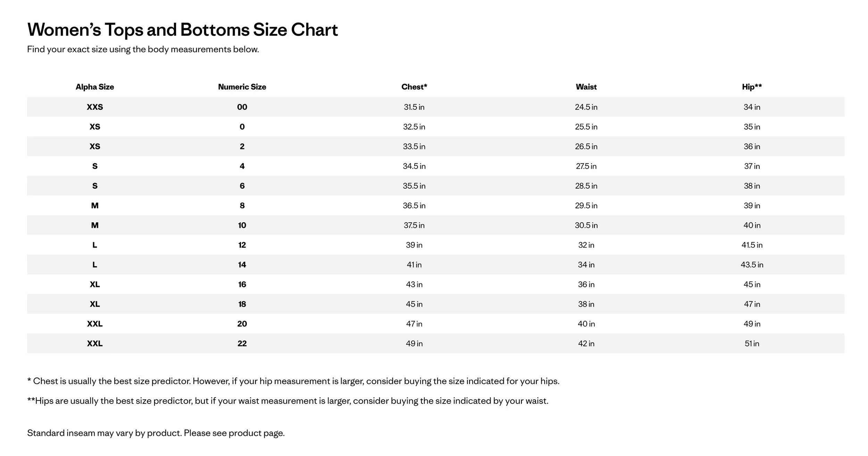
Task: Select the XXS alpha size cell
Action: 95,107
